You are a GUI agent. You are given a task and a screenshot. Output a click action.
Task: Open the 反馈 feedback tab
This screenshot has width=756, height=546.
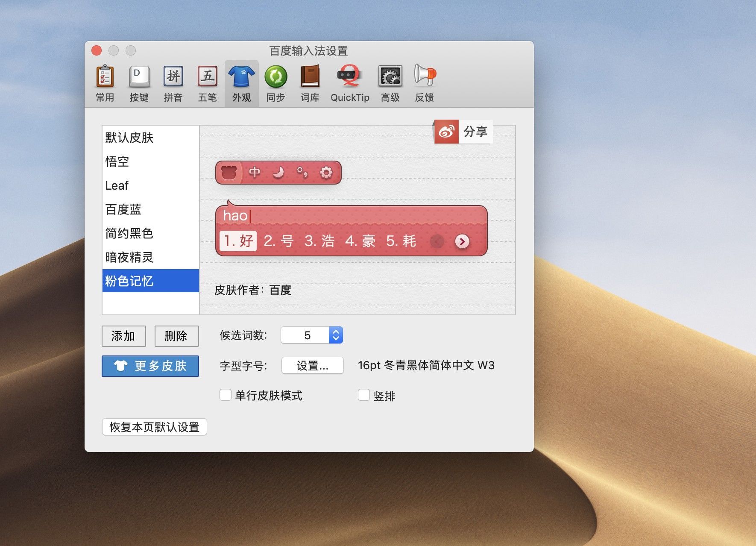coord(425,84)
